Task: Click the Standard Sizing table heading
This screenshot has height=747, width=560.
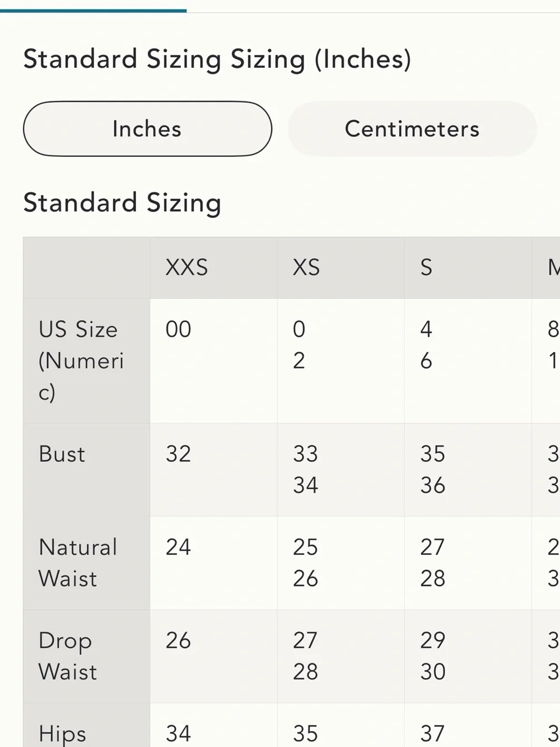Action: coord(122,203)
